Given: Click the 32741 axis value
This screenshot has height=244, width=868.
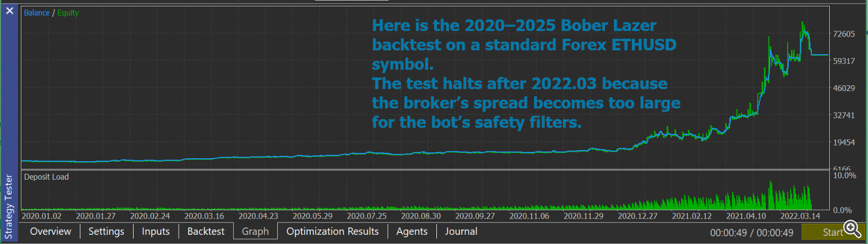Looking at the screenshot, I should 844,115.
